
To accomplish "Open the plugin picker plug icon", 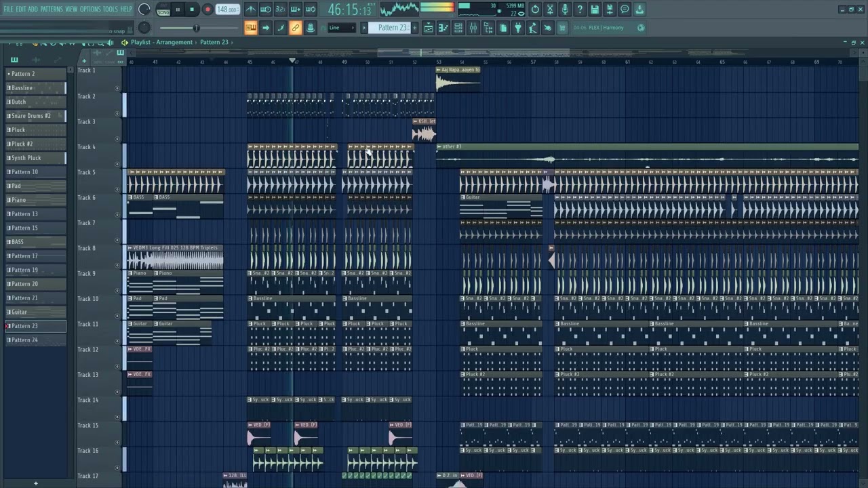I will click(518, 28).
